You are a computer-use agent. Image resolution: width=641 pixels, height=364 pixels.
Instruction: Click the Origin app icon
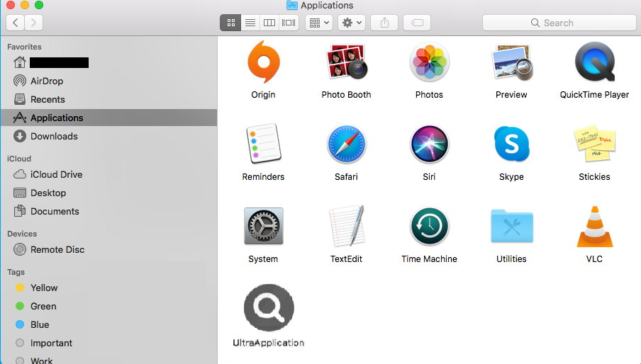[263, 62]
